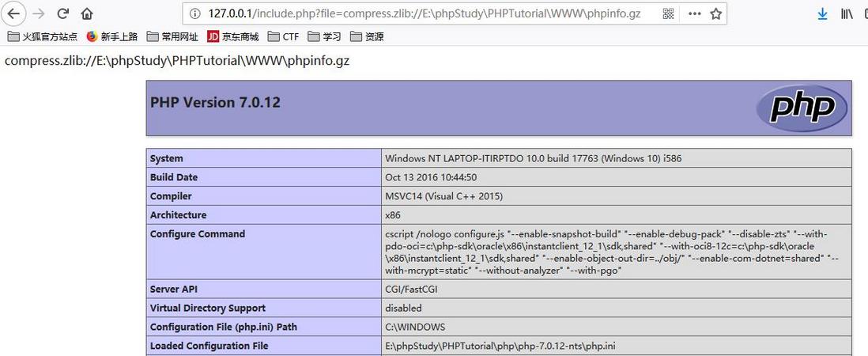
Task: Open the 火狐官方站点 bookmark folder
Action: tap(43, 36)
